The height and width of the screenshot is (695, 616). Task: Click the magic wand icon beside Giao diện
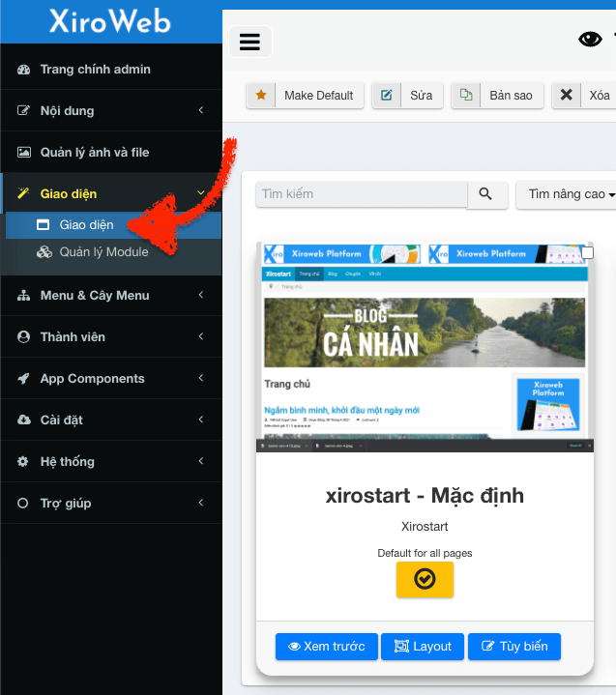23,193
